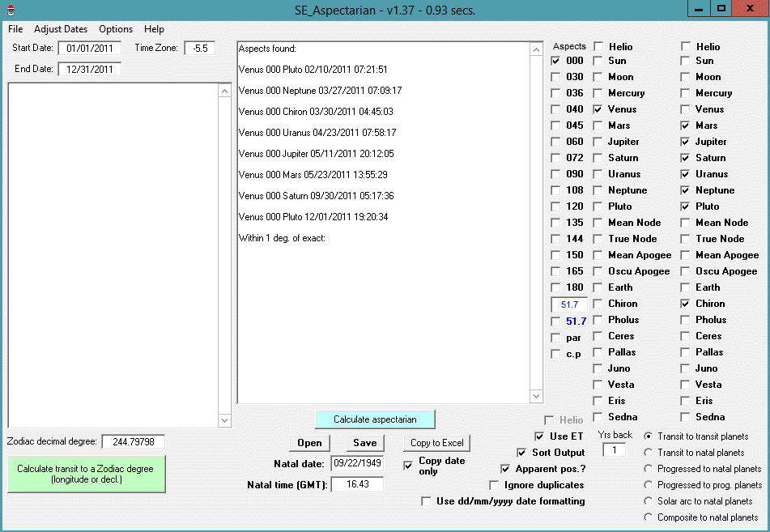The width and height of the screenshot is (770, 532).
Task: Uncheck Chiron in second planet column
Action: [685, 304]
